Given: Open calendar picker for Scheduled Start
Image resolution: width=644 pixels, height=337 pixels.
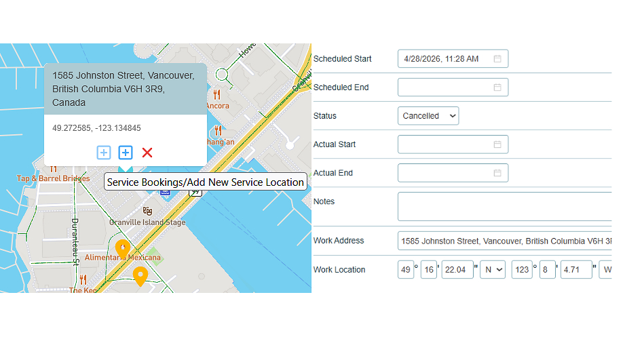Looking at the screenshot, I should tap(497, 59).
